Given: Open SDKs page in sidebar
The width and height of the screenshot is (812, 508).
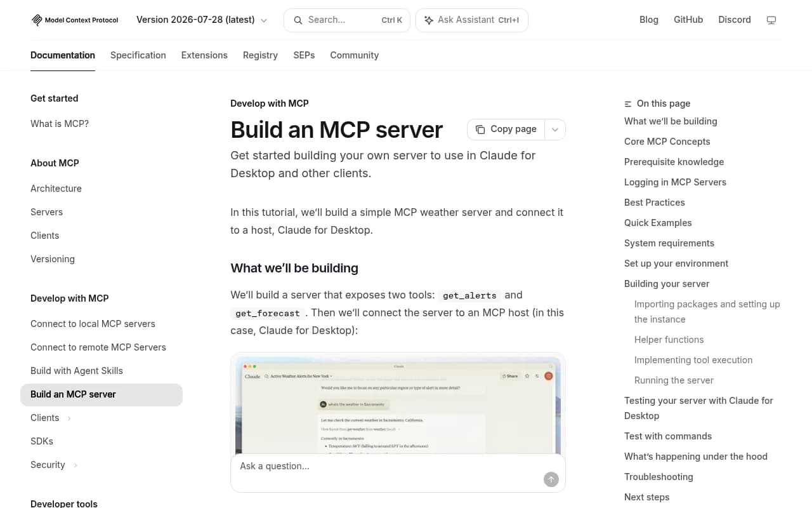Looking at the screenshot, I should pyautogui.click(x=101, y=441).
